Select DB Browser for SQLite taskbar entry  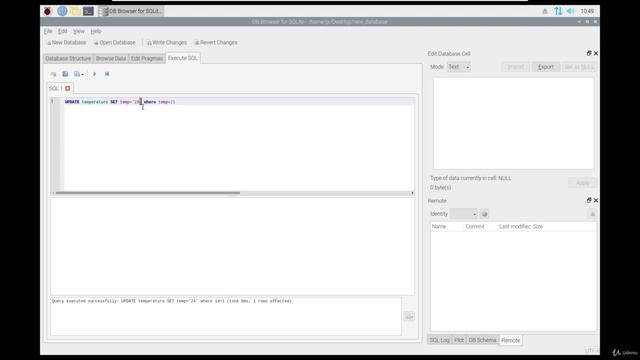pos(131,11)
